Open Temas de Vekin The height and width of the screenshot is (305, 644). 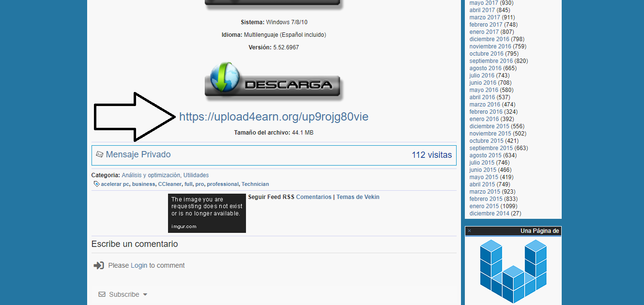(358, 197)
